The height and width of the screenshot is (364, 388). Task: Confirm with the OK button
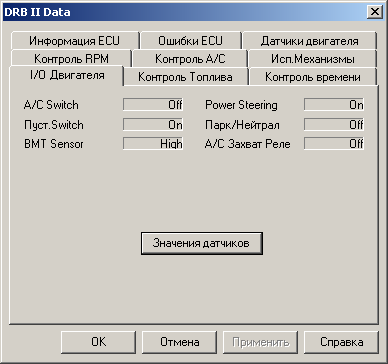click(98, 342)
